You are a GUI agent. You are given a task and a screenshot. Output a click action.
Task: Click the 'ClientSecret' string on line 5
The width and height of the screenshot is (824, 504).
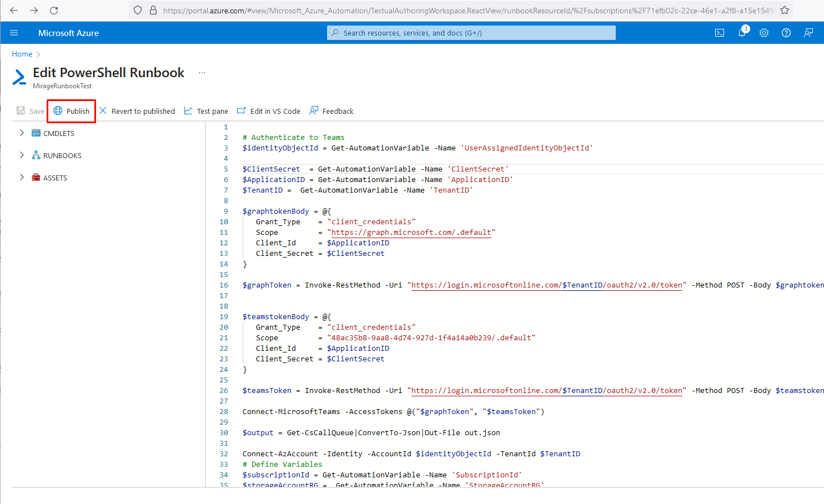coord(478,169)
